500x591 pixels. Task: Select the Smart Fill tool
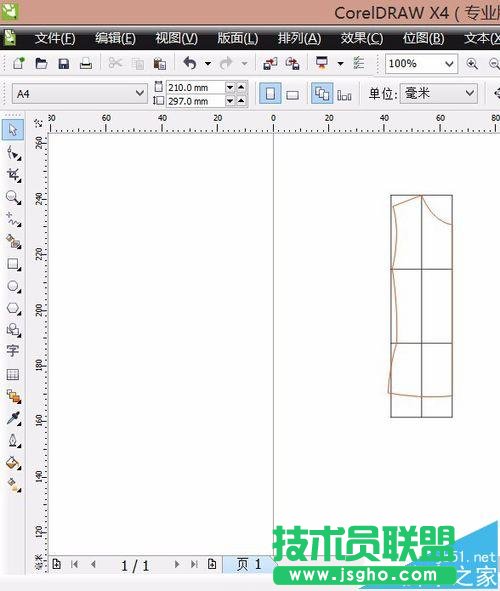pyautogui.click(x=14, y=241)
